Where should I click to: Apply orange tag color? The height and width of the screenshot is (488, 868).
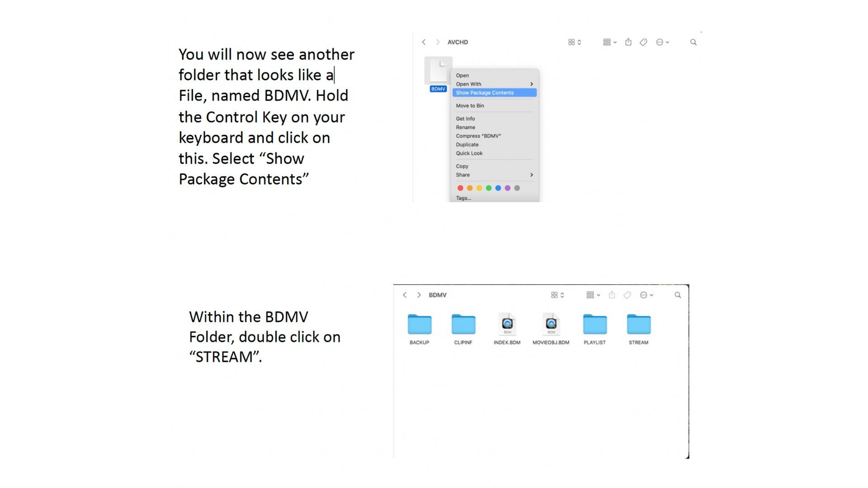(470, 188)
